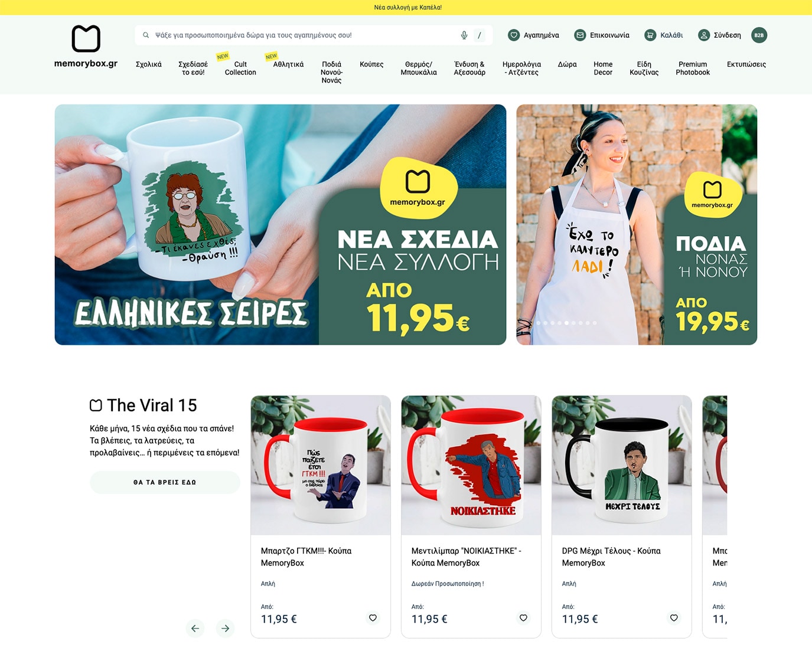Click the ΘΑ ΤΑ ΒΡΕΙΣ ΕΔΩ button
Image resolution: width=812 pixels, height=651 pixels.
(165, 482)
